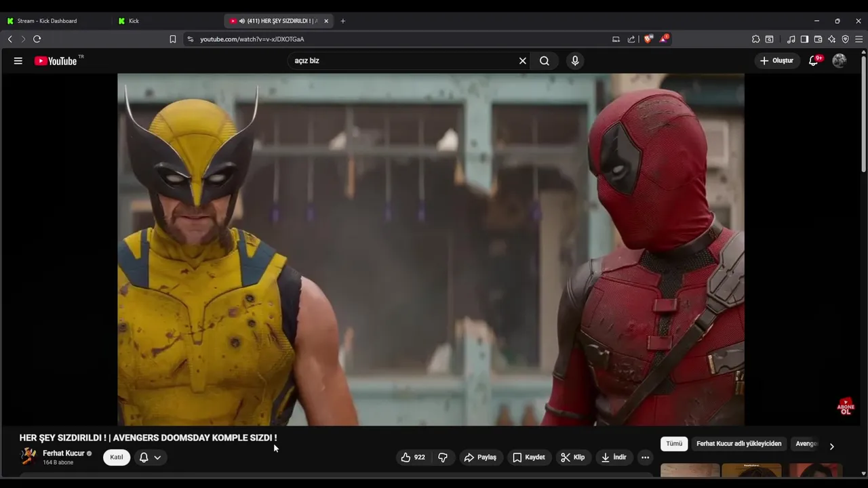The height and width of the screenshot is (488, 868).
Task: Share the video via Paylaş
Action: coord(480,457)
